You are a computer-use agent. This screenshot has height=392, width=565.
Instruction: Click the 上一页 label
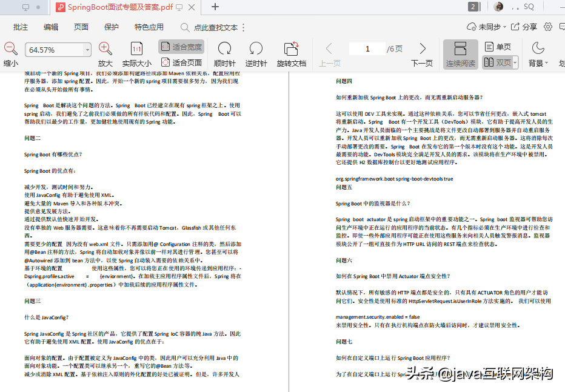click(x=330, y=64)
